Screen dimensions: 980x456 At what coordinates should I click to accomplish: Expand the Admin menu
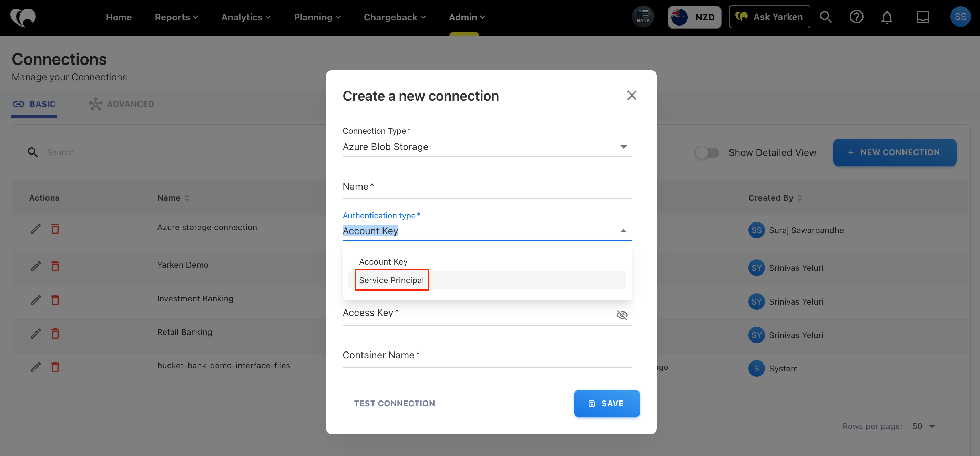[467, 17]
